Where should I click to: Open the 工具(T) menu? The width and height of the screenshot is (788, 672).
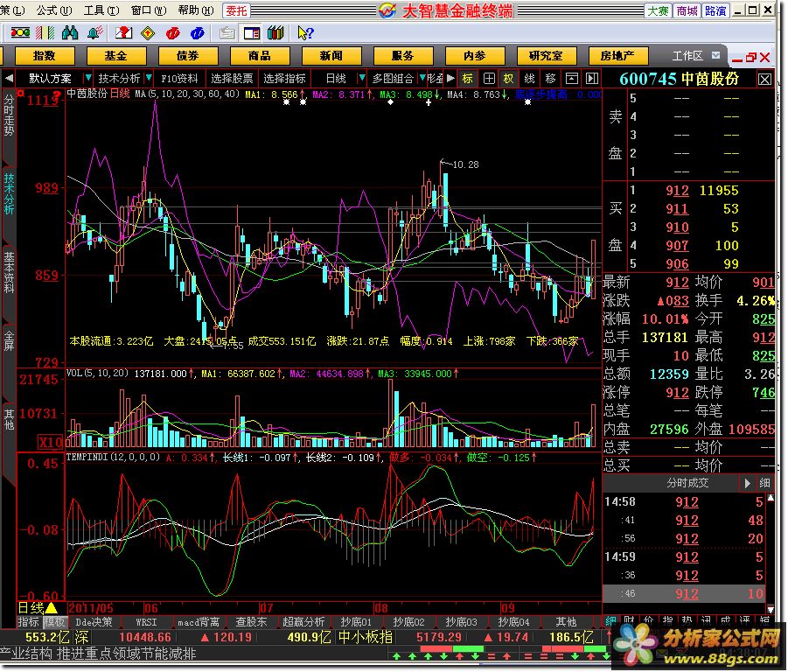(x=101, y=10)
